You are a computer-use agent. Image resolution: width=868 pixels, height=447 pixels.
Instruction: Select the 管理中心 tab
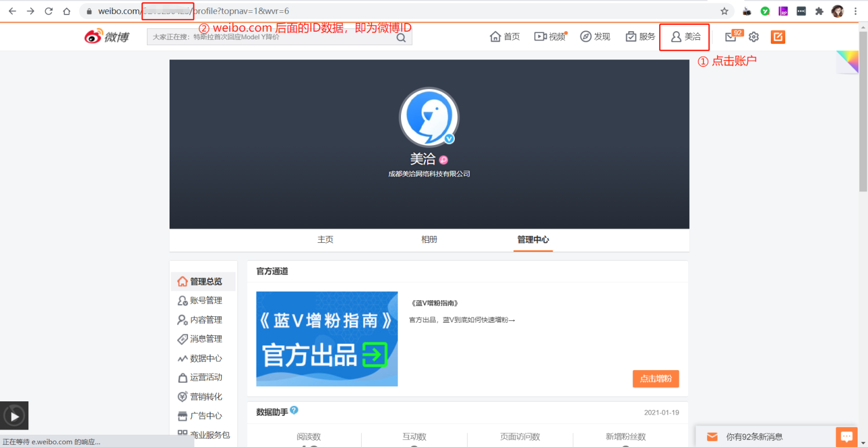point(533,239)
